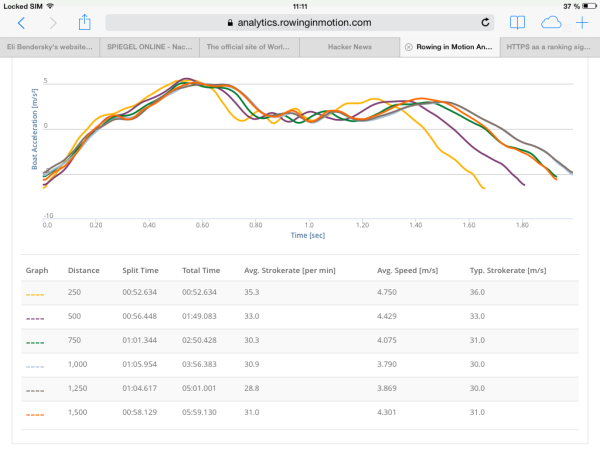Click Typ. Strokerate [m/s] header

coord(508,271)
